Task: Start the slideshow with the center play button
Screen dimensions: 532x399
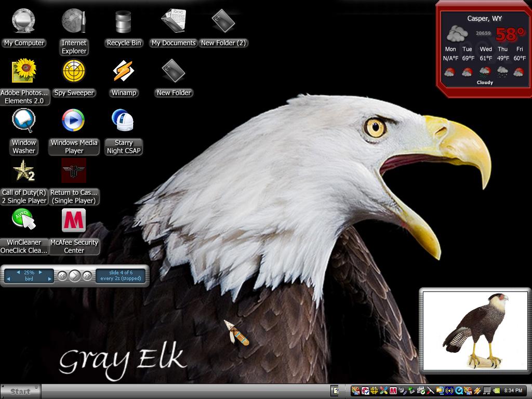Action: pyautogui.click(x=75, y=276)
